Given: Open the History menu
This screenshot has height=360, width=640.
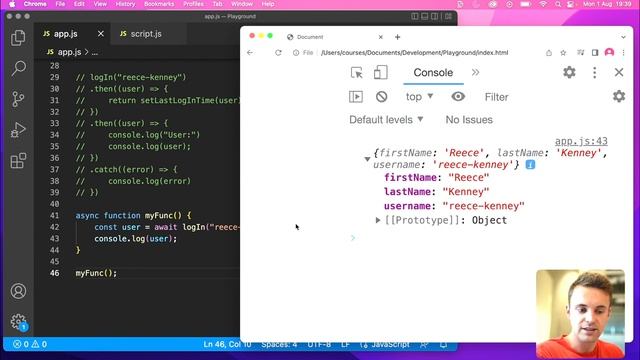Looking at the screenshot, I should click(125, 4).
